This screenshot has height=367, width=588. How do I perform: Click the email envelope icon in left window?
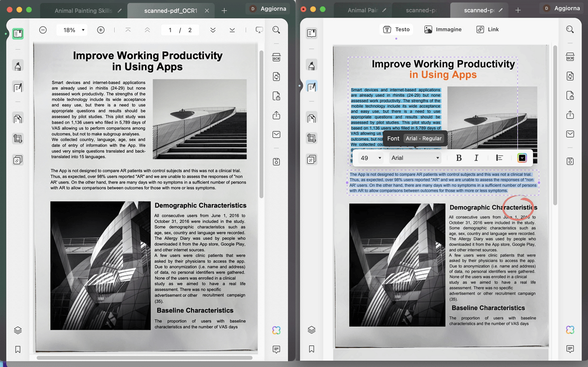[276, 134]
